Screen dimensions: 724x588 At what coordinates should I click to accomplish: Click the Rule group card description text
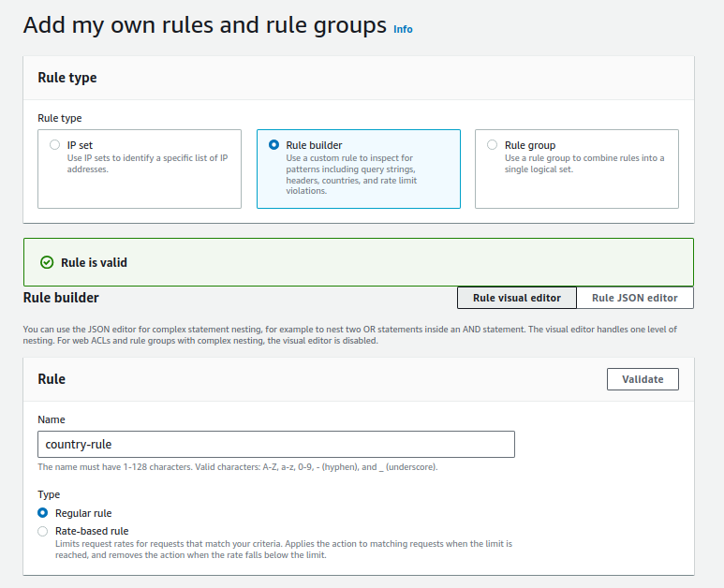coord(584,164)
